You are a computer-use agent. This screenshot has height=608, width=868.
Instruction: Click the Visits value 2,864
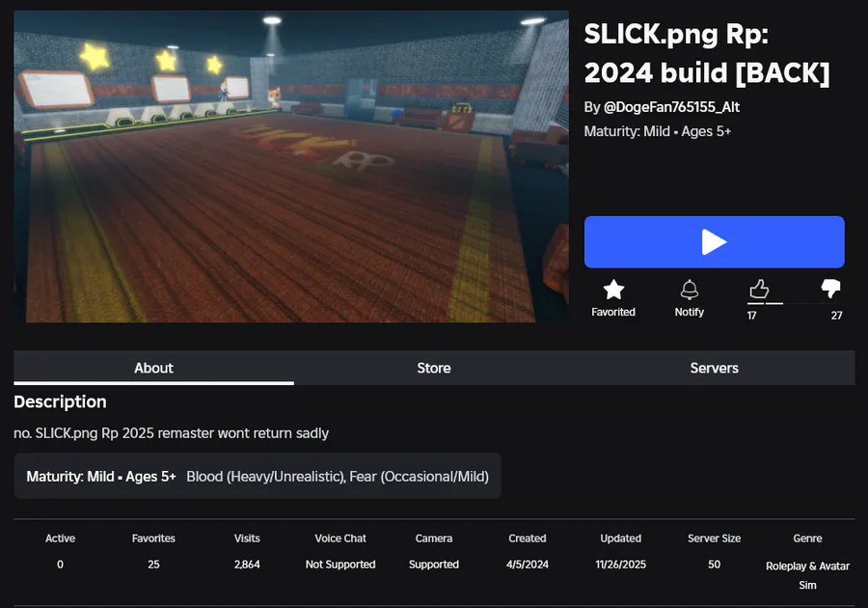click(247, 565)
